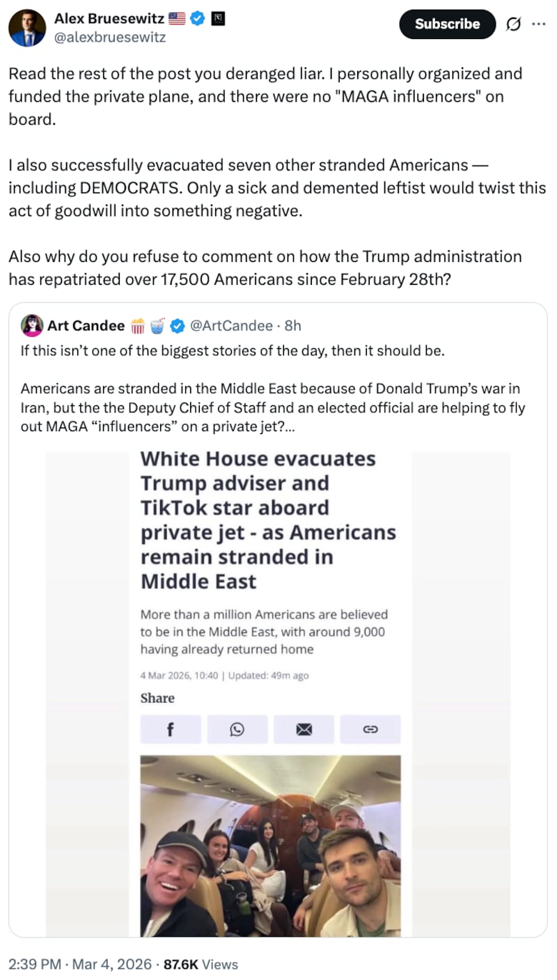
Task: Click Art Candee's verified checkmark badge
Action: [178, 325]
